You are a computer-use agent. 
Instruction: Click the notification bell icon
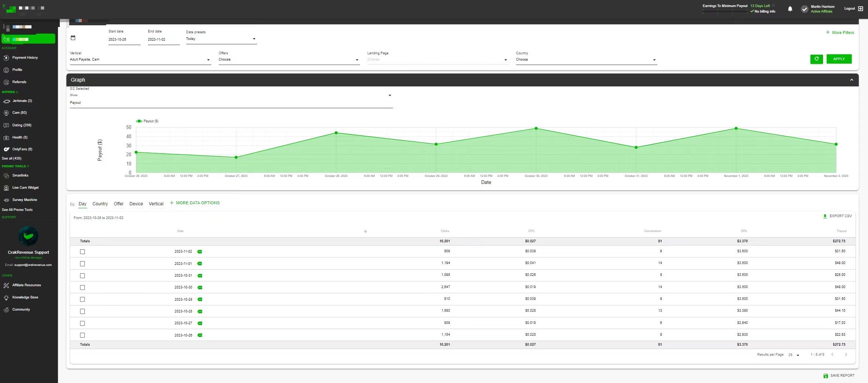pos(790,9)
